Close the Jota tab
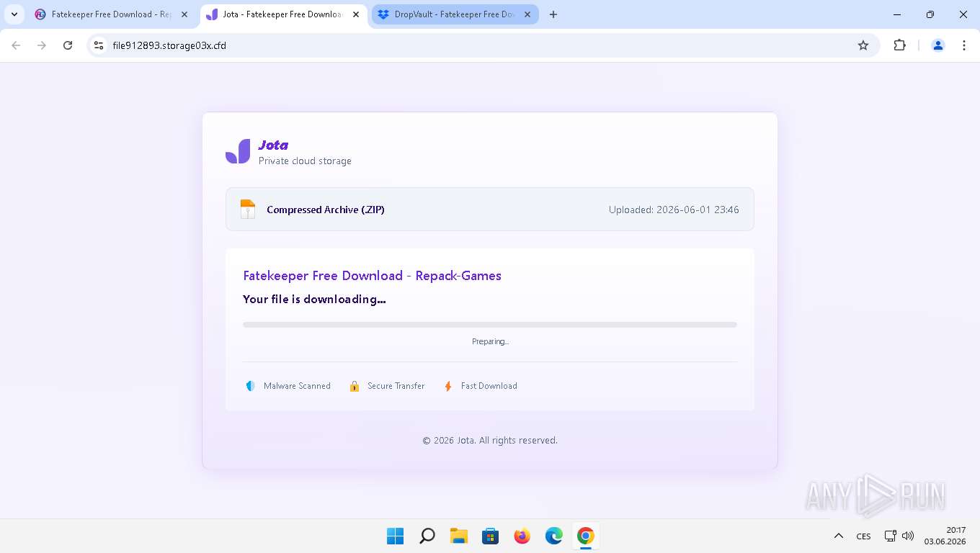980x553 pixels. tap(355, 14)
